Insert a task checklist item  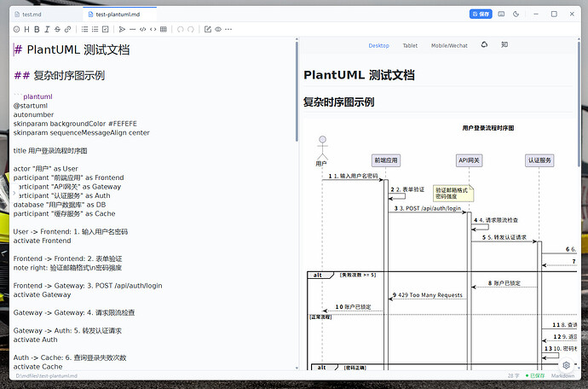[106, 29]
